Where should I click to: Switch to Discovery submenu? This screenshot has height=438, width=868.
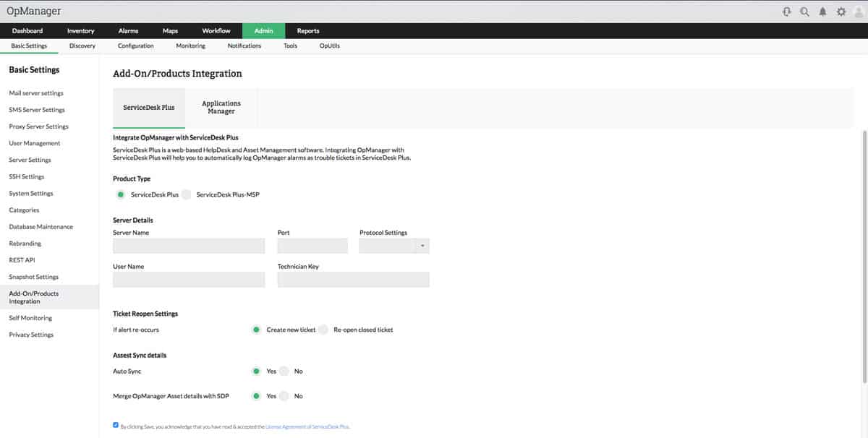click(82, 46)
